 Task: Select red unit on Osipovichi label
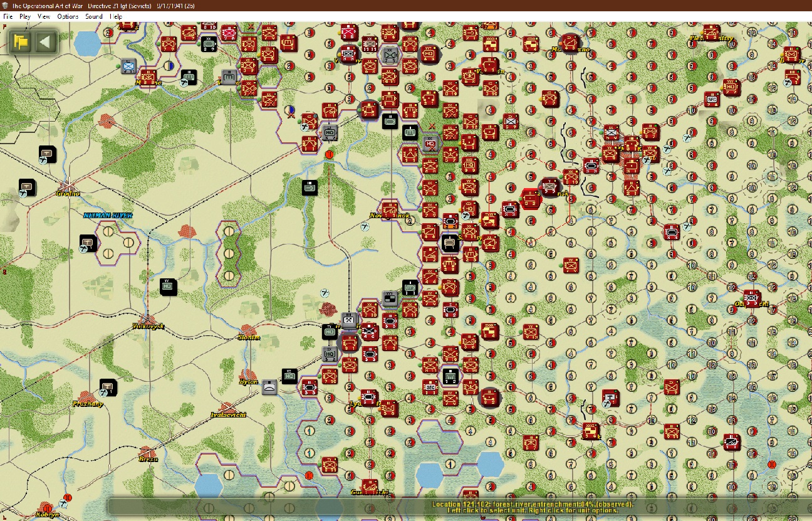click(x=752, y=297)
